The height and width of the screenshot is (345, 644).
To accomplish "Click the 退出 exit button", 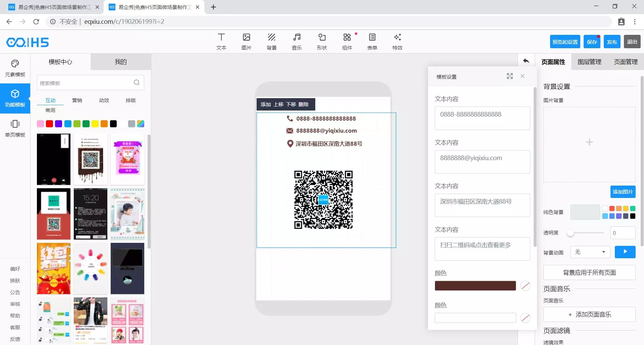I will pyautogui.click(x=632, y=42).
